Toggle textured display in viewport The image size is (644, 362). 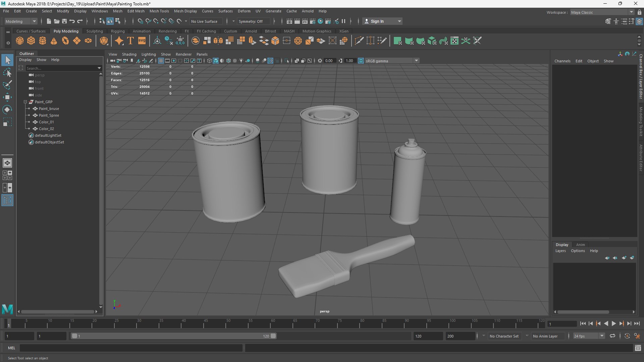click(235, 61)
